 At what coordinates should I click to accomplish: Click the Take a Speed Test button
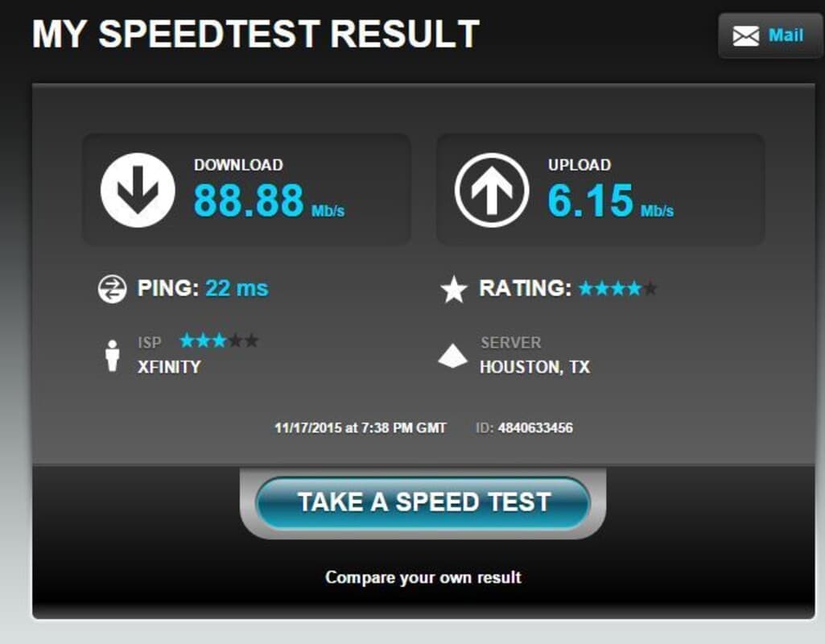[423, 502]
